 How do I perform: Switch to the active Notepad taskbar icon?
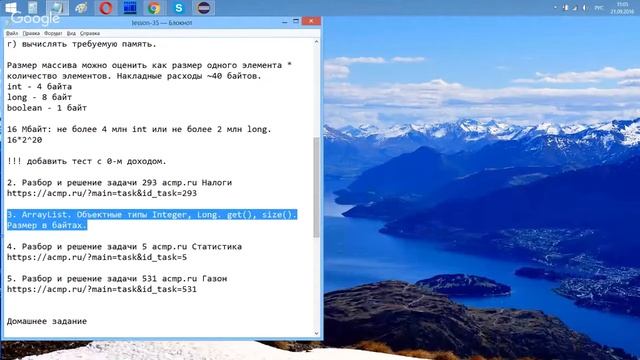[x=57, y=8]
